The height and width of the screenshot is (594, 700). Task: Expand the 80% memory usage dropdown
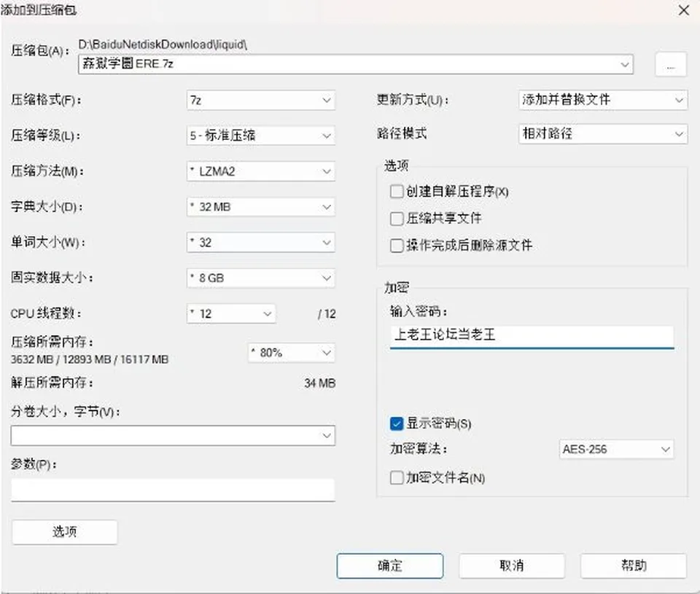point(292,353)
